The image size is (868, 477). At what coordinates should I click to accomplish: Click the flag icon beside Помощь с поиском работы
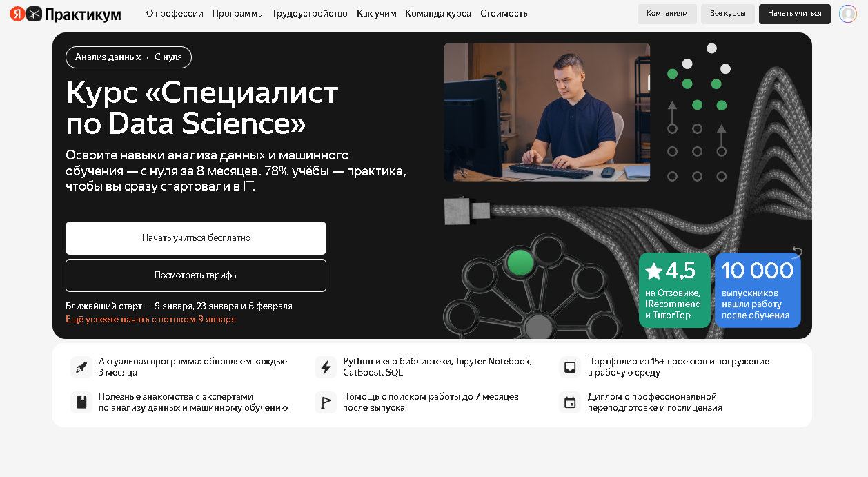coord(326,402)
